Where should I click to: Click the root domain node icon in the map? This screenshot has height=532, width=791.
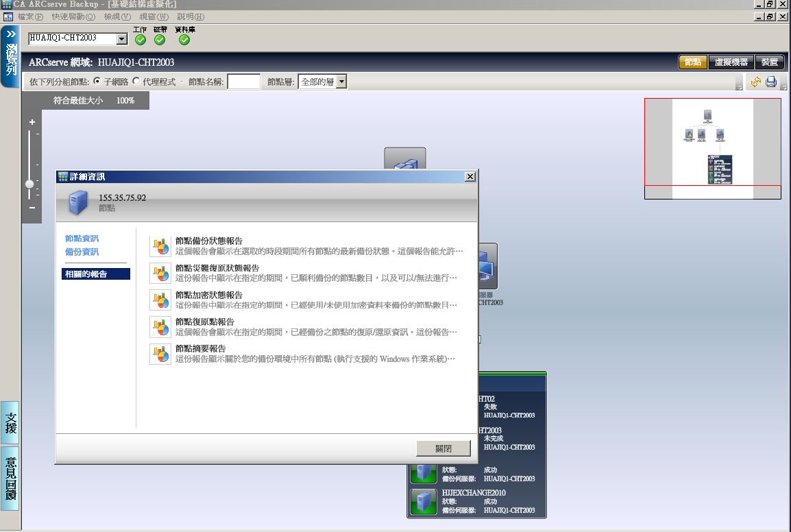tap(405, 159)
